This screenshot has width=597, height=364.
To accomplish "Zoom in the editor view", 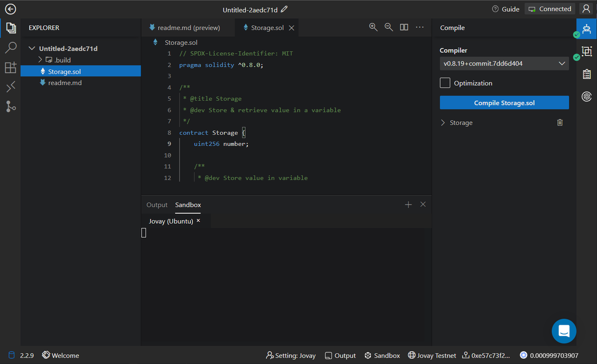I will (373, 27).
